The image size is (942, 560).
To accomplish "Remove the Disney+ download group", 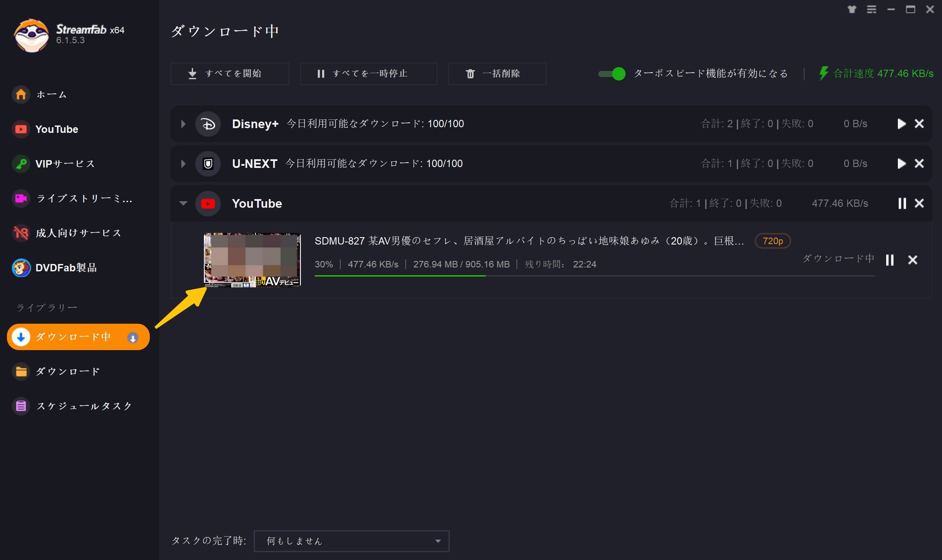I will coord(919,124).
